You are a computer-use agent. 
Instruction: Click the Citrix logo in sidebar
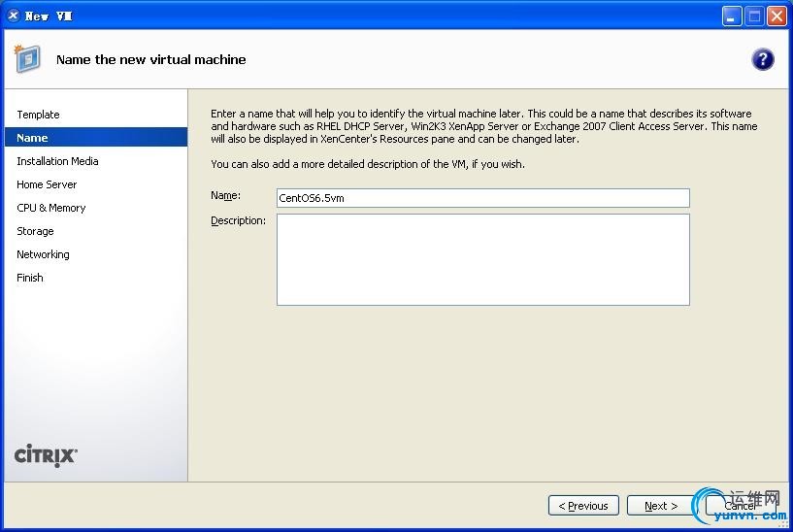click(46, 454)
